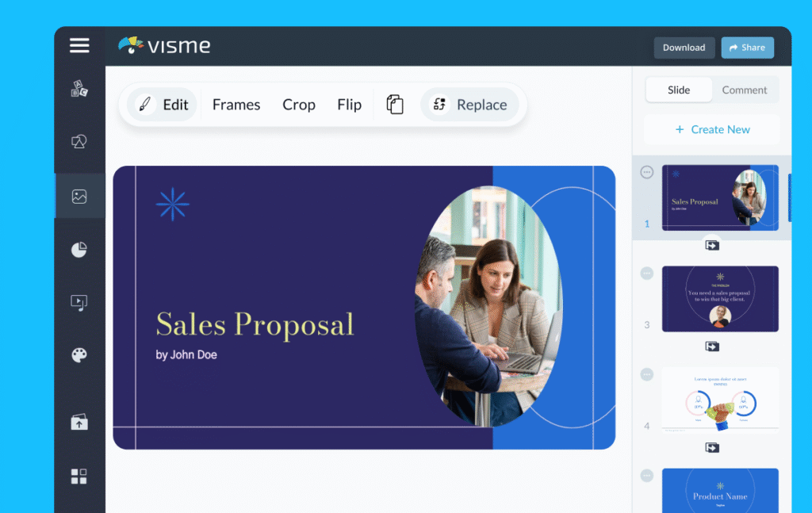Select the slide 4 chart thumbnail
This screenshot has width=812, height=513.
[720, 400]
